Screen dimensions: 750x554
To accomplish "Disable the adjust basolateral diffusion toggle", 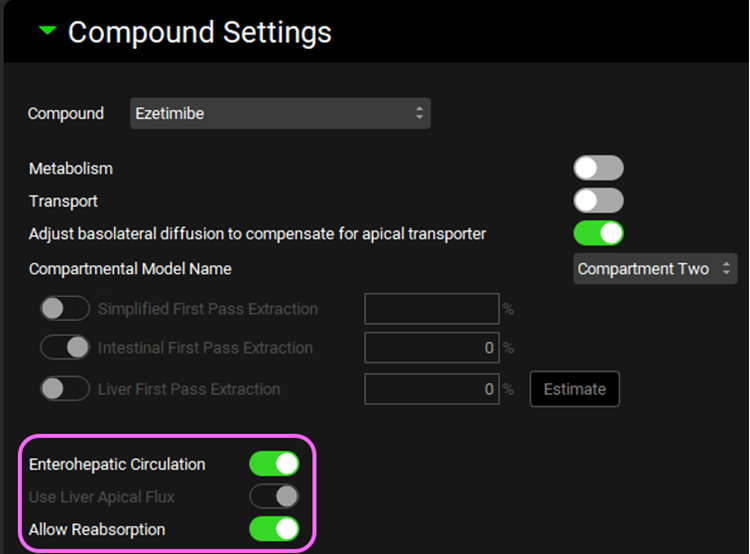I will pos(598,234).
